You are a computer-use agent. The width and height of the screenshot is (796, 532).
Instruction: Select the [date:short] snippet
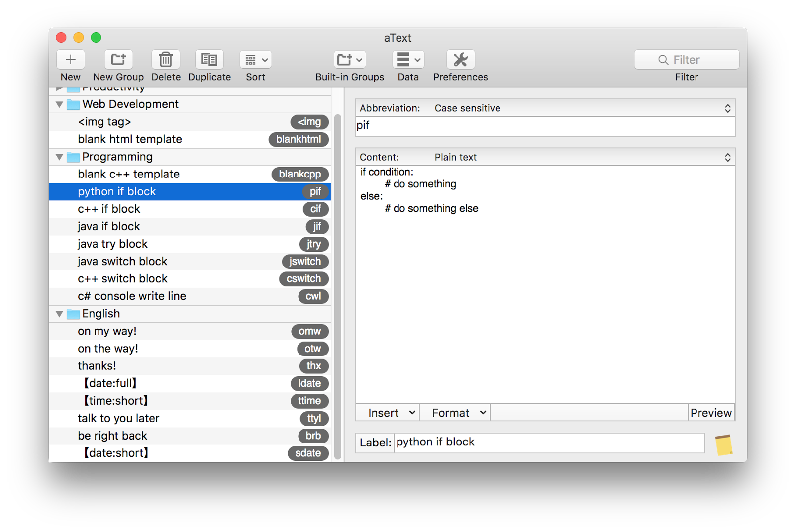tap(190, 453)
